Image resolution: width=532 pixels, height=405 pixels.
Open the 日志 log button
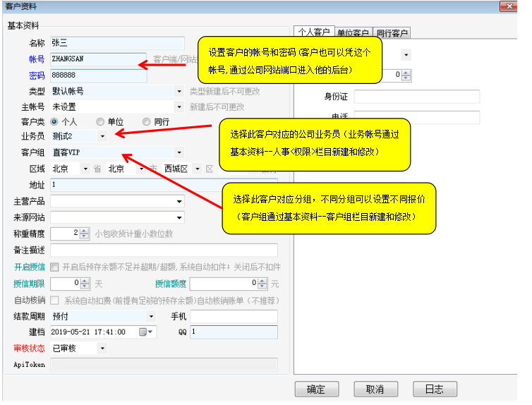coord(433,389)
